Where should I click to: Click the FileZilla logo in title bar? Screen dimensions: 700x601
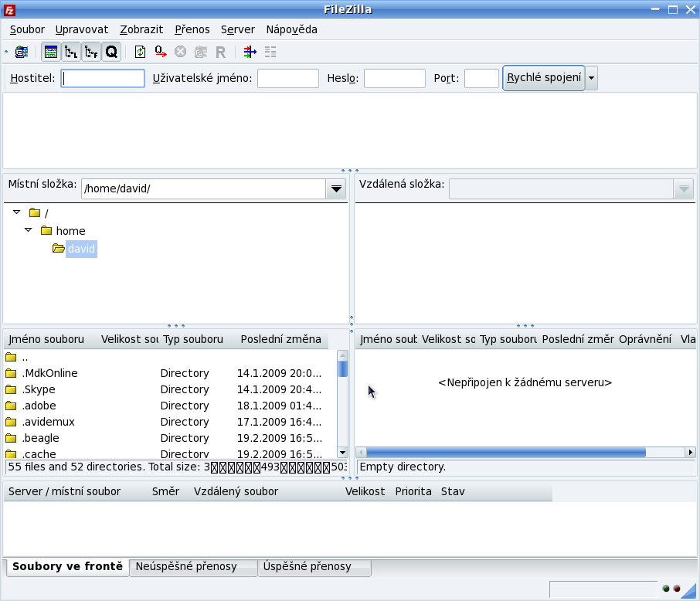click(9, 10)
